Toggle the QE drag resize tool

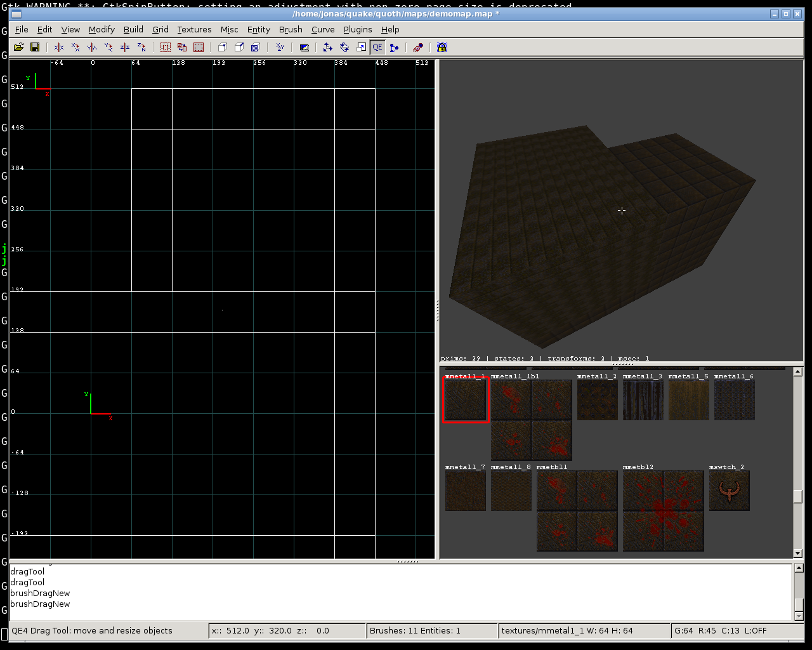click(377, 47)
